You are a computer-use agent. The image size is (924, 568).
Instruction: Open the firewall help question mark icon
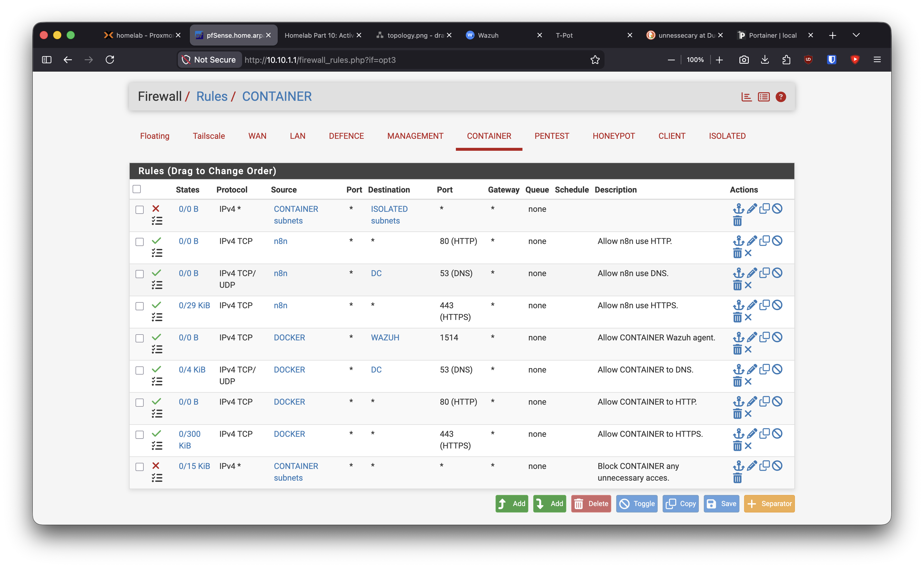pos(780,97)
